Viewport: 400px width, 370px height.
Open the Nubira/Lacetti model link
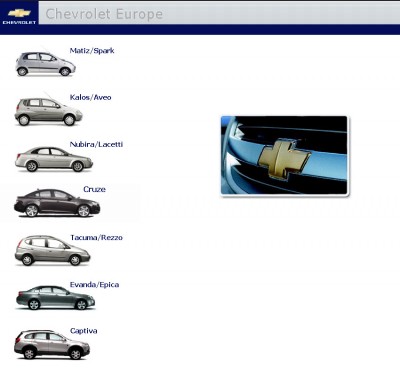point(96,144)
